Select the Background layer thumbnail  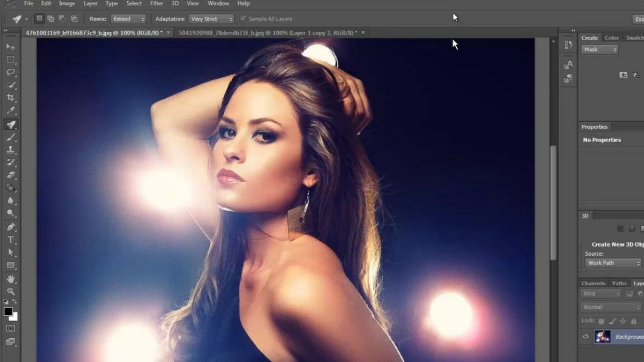(603, 337)
